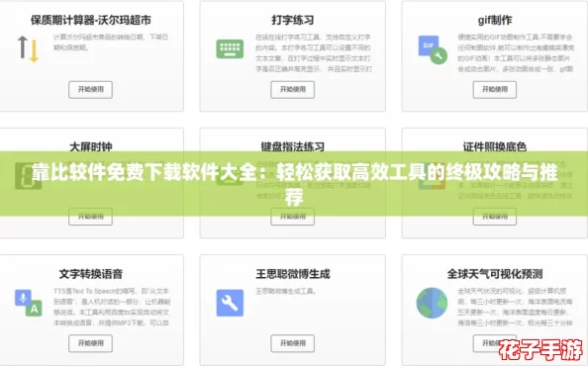
Task: Click 开始使用 in the 键盘指法练习 card
Action: coord(292,217)
